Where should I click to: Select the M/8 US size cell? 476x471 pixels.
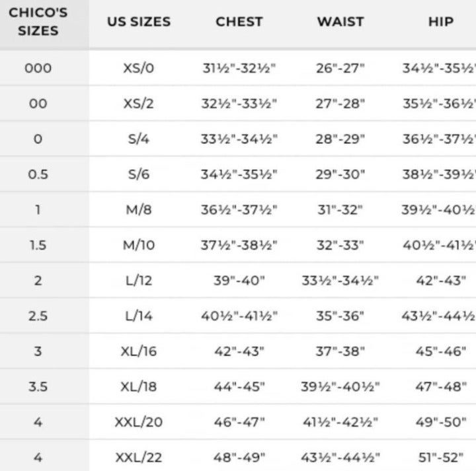click(x=138, y=209)
